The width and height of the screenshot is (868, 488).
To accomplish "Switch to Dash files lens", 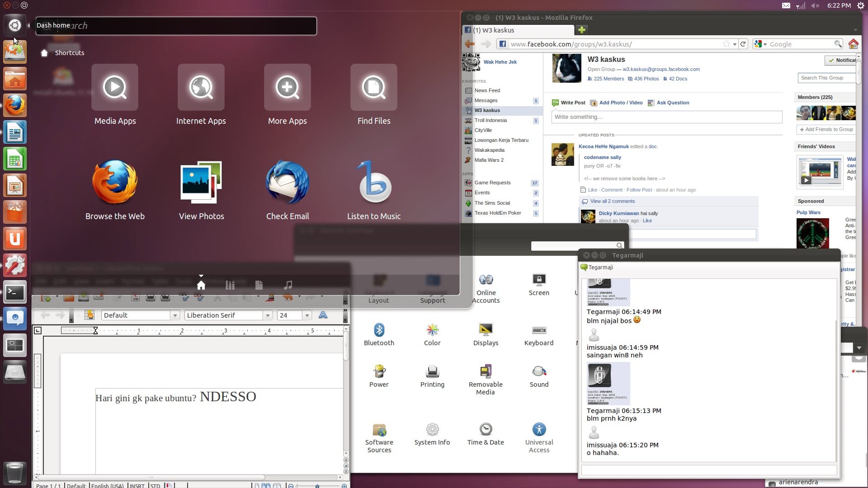I will point(259,285).
